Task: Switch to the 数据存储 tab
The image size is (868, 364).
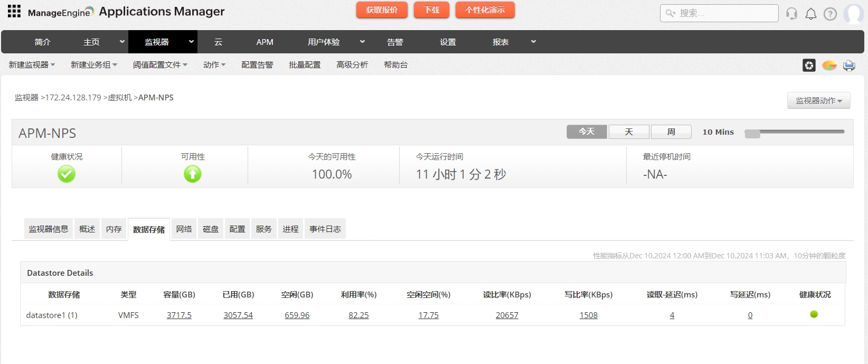Action: [149, 229]
